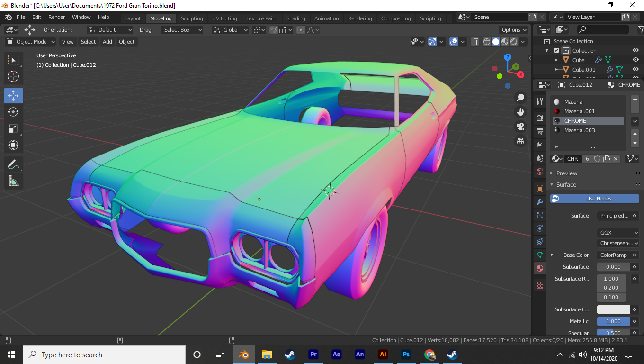This screenshot has width=644, height=364.
Task: Toggle Show Gizmo button
Action: pyautogui.click(x=432, y=42)
